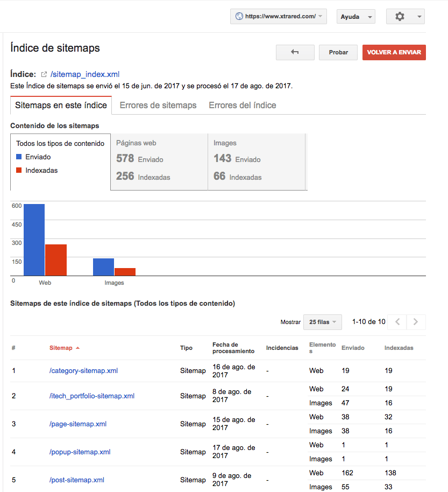Go to next page of results
Viewport: 448px width, 492px height.
pyautogui.click(x=416, y=322)
